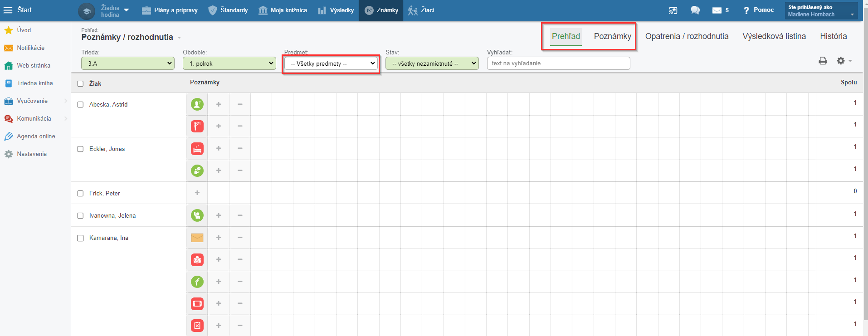Open the mail envelope with 5 messages

(x=720, y=10)
